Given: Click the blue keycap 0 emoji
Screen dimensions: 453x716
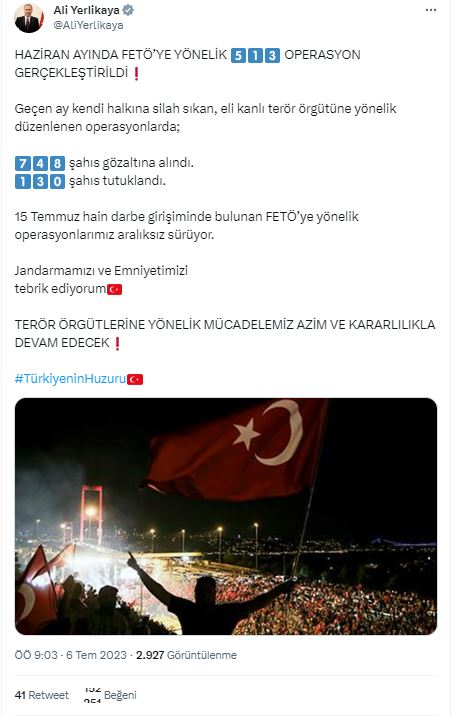Looking at the screenshot, I should point(57,182).
